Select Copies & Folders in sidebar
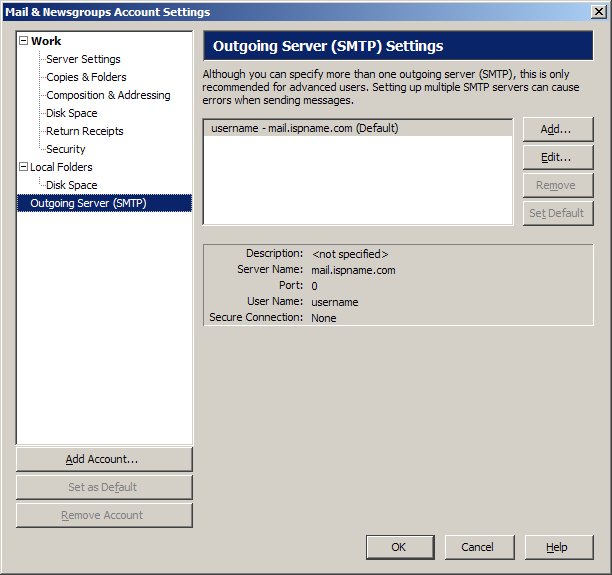This screenshot has height=575, width=612. click(x=86, y=77)
